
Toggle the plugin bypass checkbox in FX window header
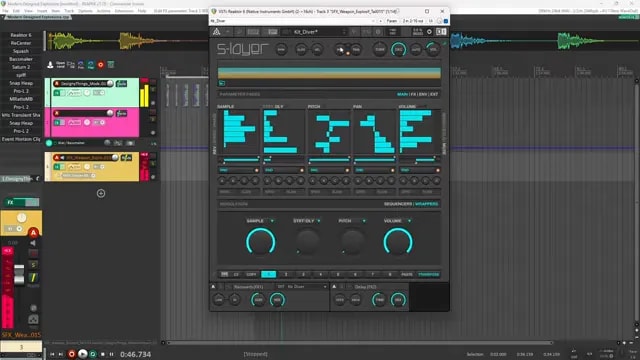tap(446, 21)
